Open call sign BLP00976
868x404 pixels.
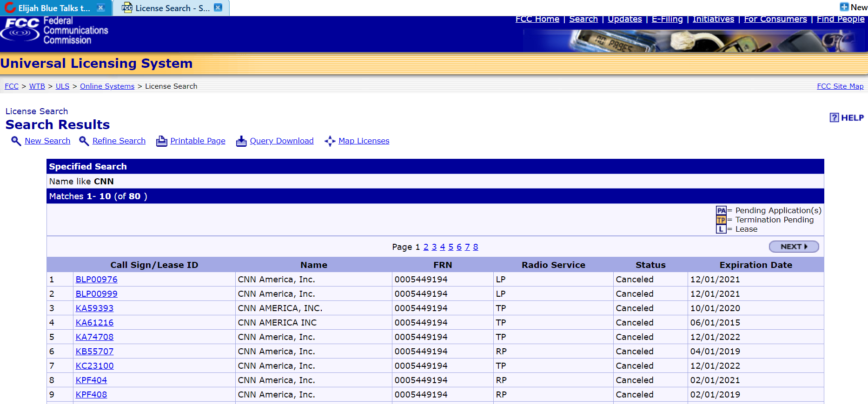[96, 280]
